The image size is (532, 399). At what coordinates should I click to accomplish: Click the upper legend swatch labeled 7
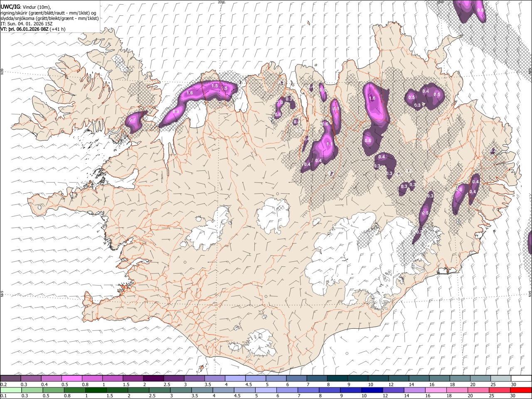(x=317, y=379)
